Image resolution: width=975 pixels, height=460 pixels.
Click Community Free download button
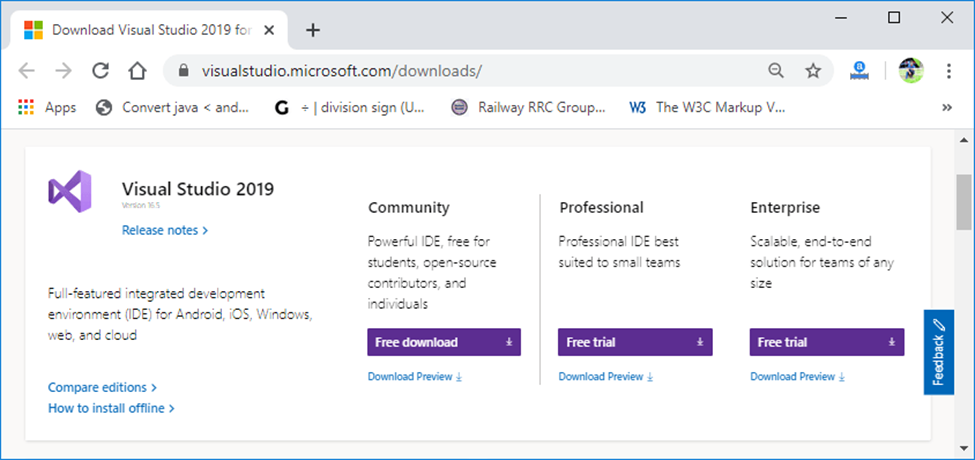pyautogui.click(x=444, y=343)
